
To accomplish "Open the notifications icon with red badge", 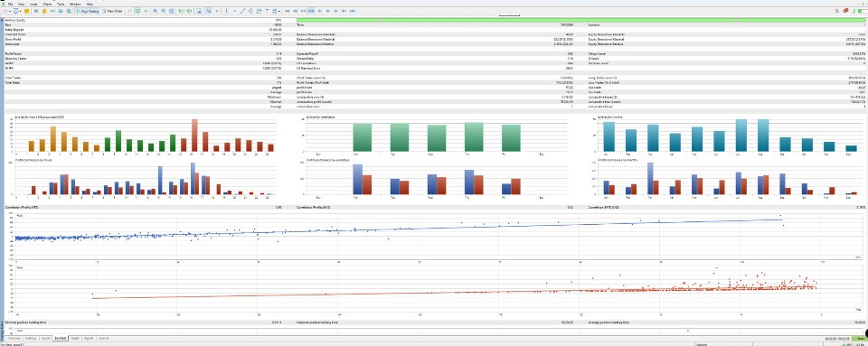I will point(846,11).
